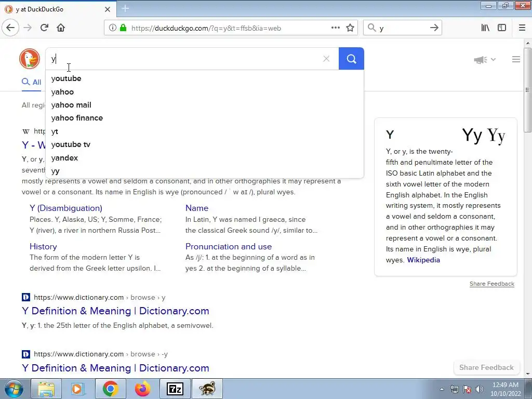Open the second Dictionary.com result for -y

point(115,368)
